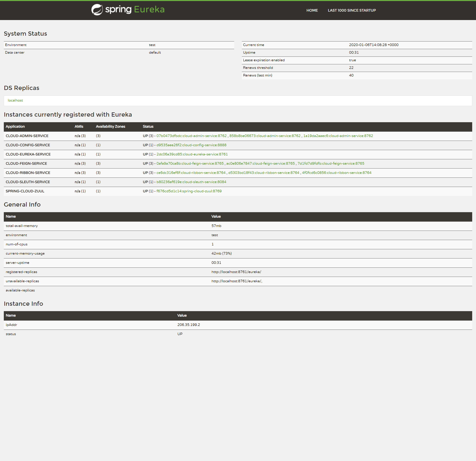Open instance ce6dc316ef6f:cloud-ribbon-service:8764
Screen dimensions: 476x461
pos(191,173)
